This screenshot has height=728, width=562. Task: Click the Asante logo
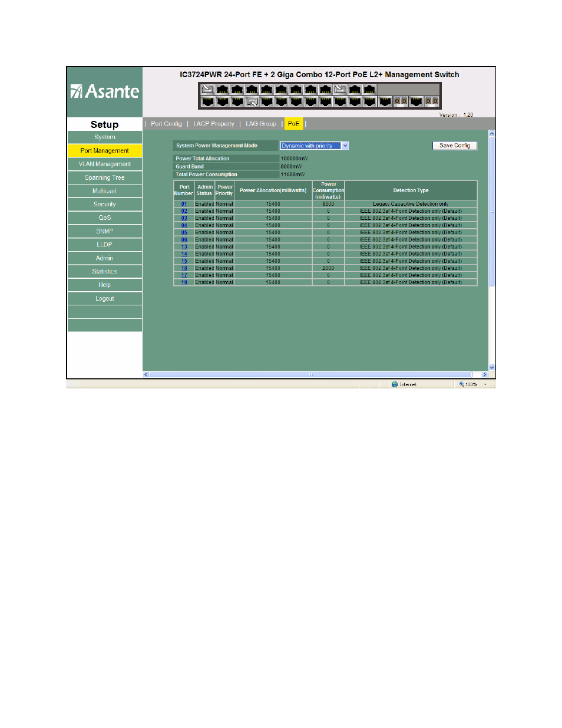click(105, 91)
